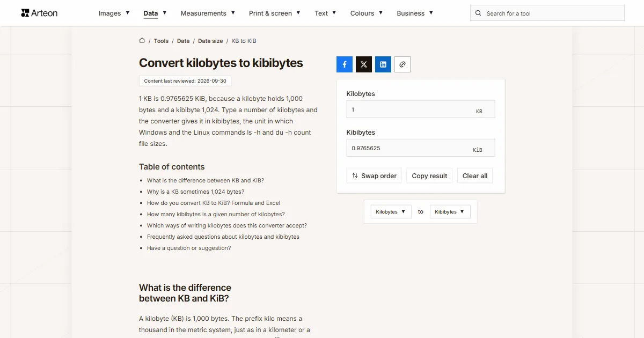Click 'Content last reviewed: 2026-09-30' label
This screenshot has height=338, width=644.
pyautogui.click(x=185, y=81)
